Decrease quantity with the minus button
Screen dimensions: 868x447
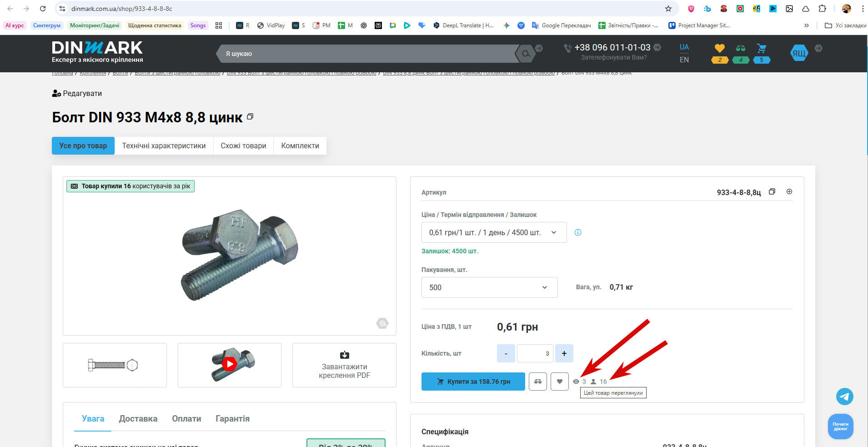tap(506, 353)
